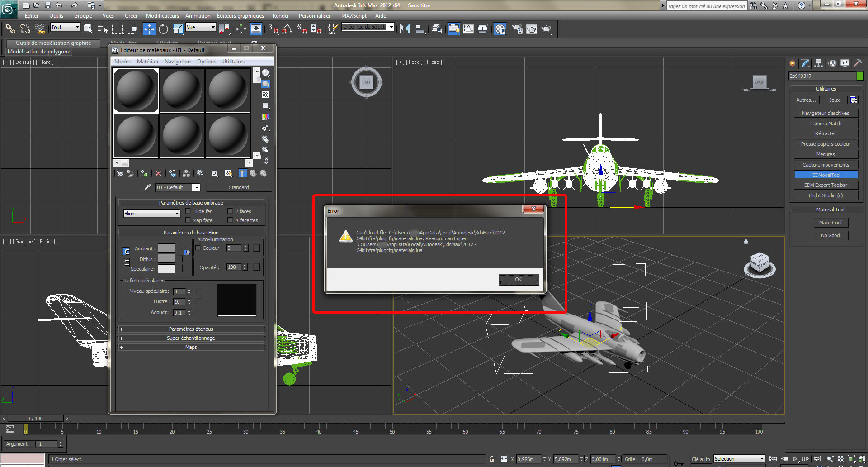Enable the A facettes checkbox
This screenshot has height=467, width=868.
(x=230, y=220)
